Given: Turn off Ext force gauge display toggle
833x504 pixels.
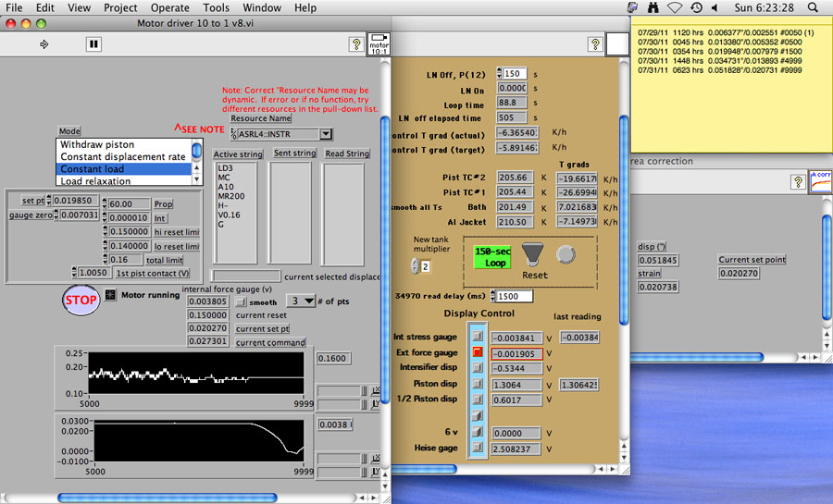Looking at the screenshot, I should pos(478,352).
